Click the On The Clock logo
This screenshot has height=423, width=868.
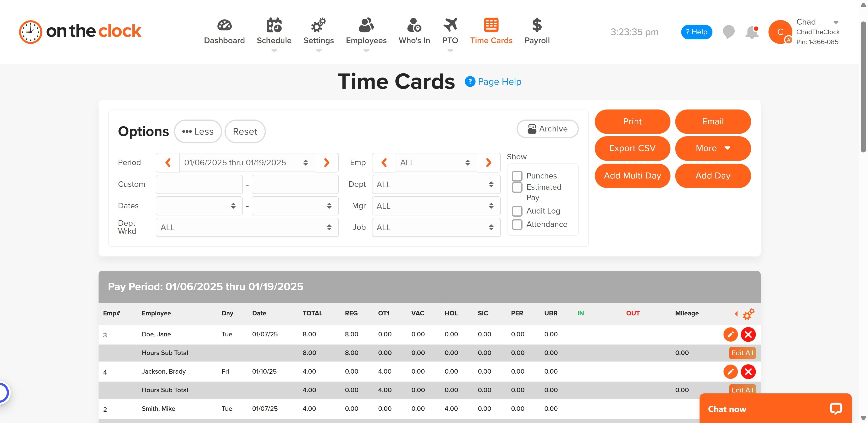click(80, 32)
